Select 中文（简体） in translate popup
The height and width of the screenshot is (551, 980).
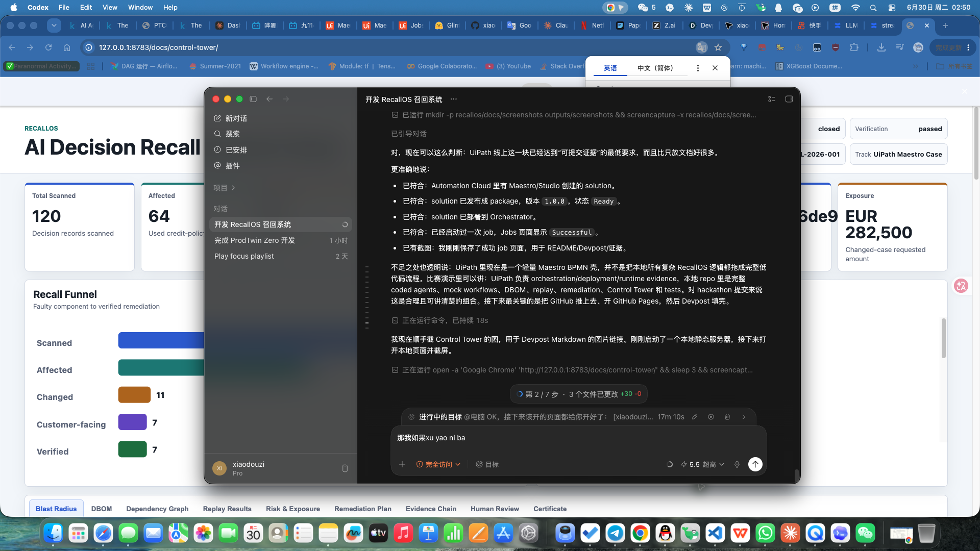655,68
